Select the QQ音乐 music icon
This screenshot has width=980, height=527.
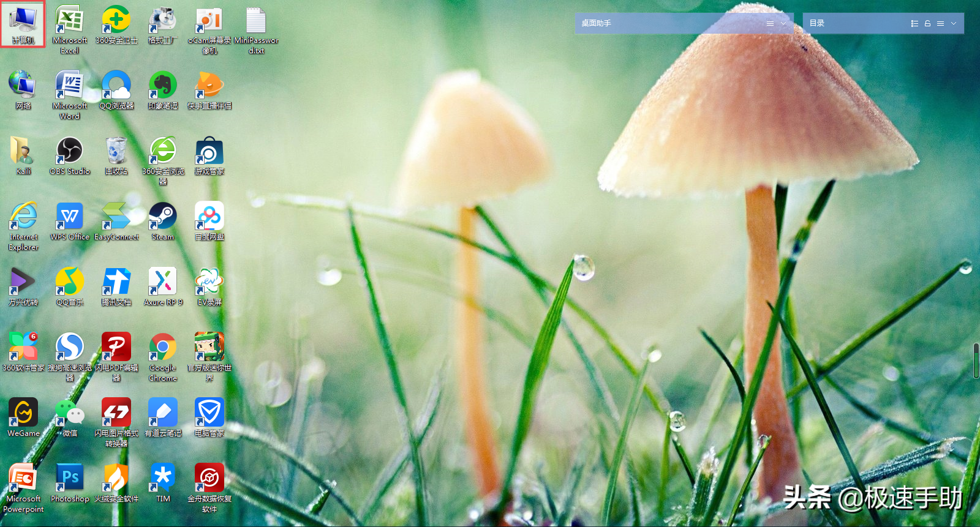point(70,283)
